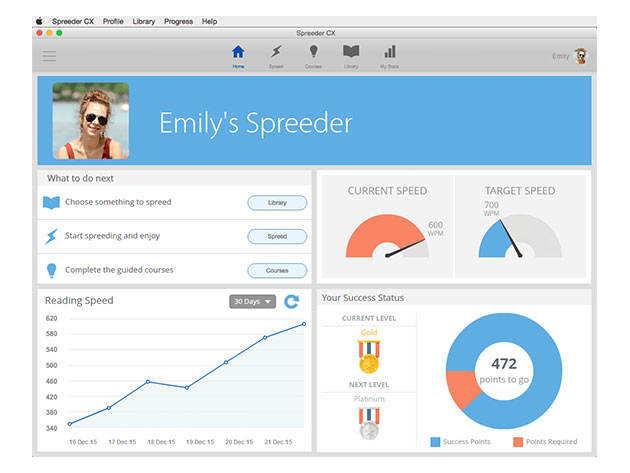630x473 pixels.
Task: Click the Gold medal icon
Action: (369, 357)
